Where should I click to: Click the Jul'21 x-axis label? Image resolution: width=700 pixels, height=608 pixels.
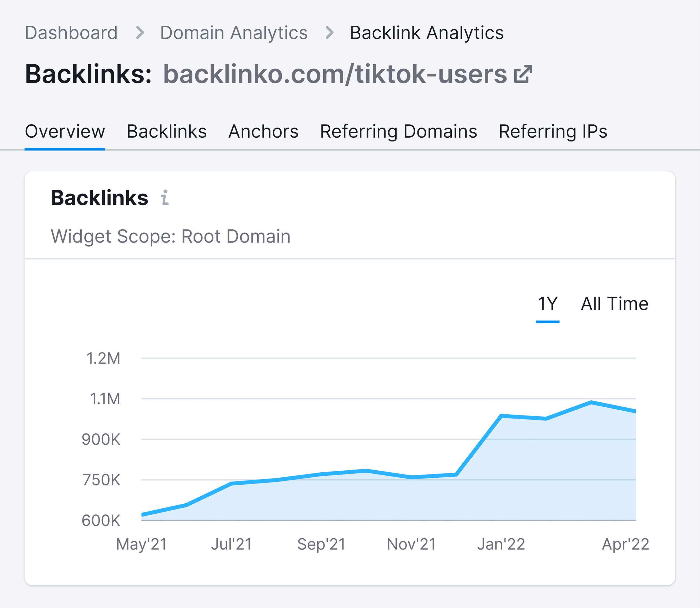(232, 544)
